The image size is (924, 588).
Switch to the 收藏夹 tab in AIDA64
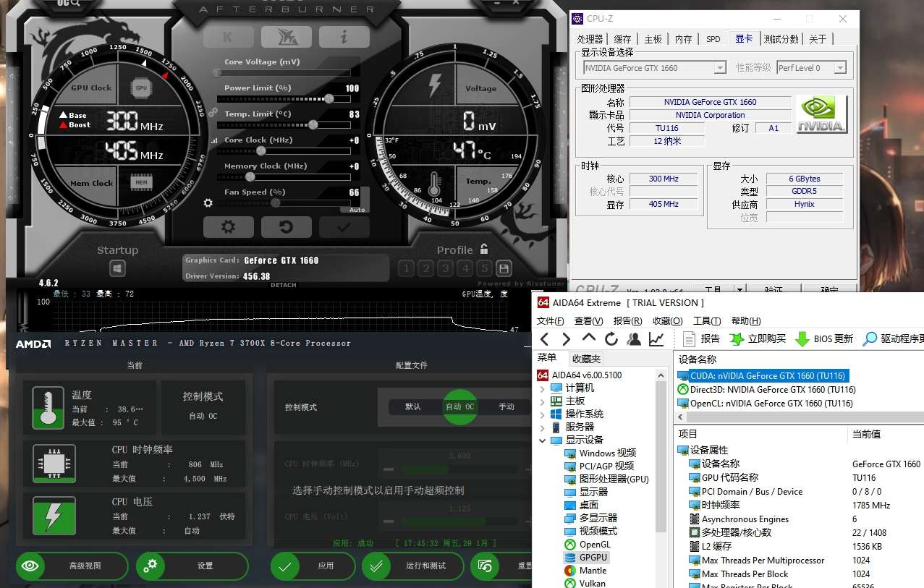(x=586, y=359)
